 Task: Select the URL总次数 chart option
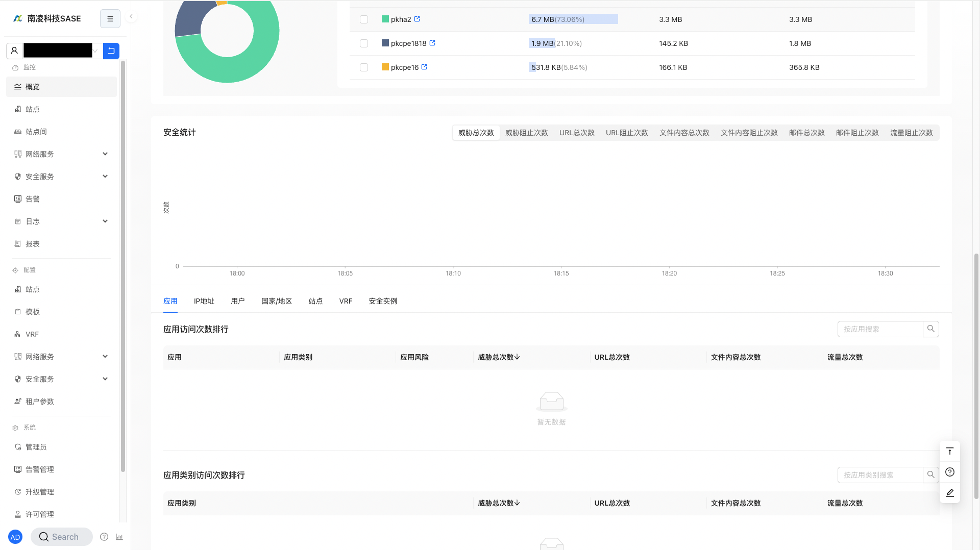(x=577, y=133)
